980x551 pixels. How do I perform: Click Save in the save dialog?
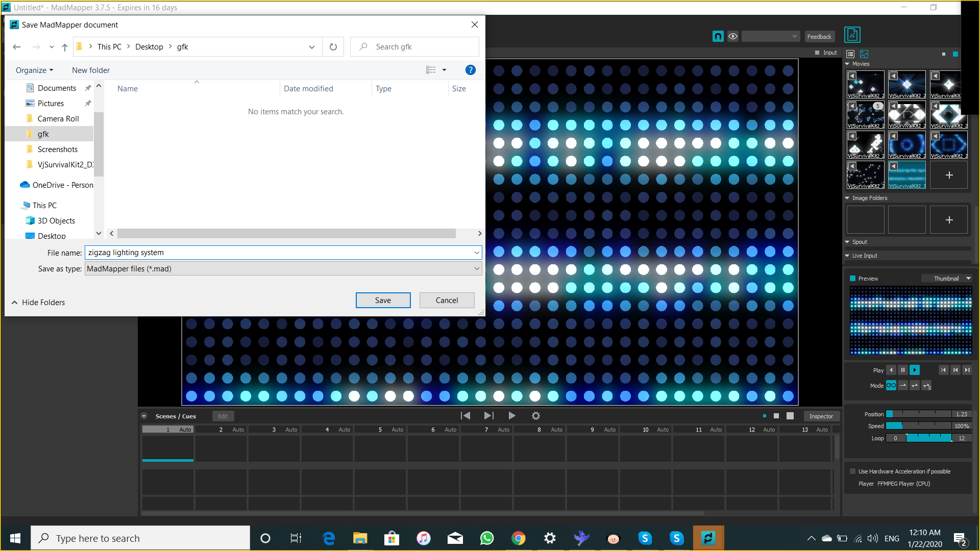click(383, 300)
